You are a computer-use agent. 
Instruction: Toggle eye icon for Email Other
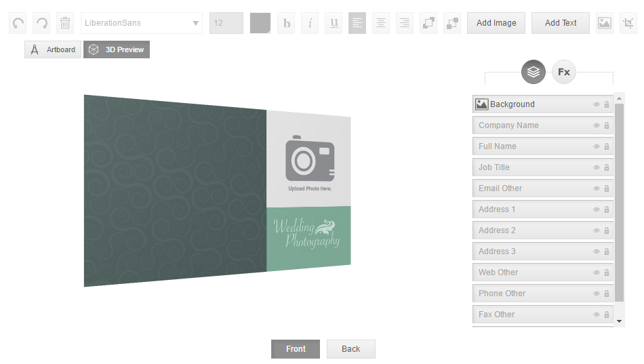pyautogui.click(x=597, y=188)
